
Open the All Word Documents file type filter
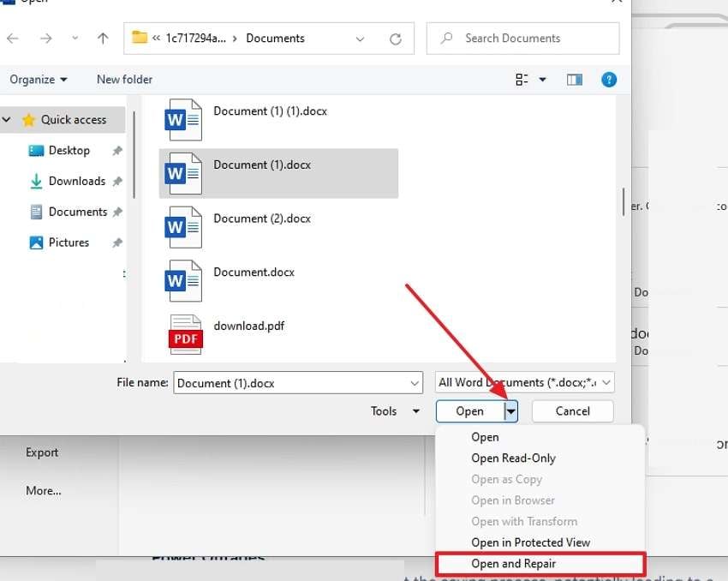coord(525,383)
